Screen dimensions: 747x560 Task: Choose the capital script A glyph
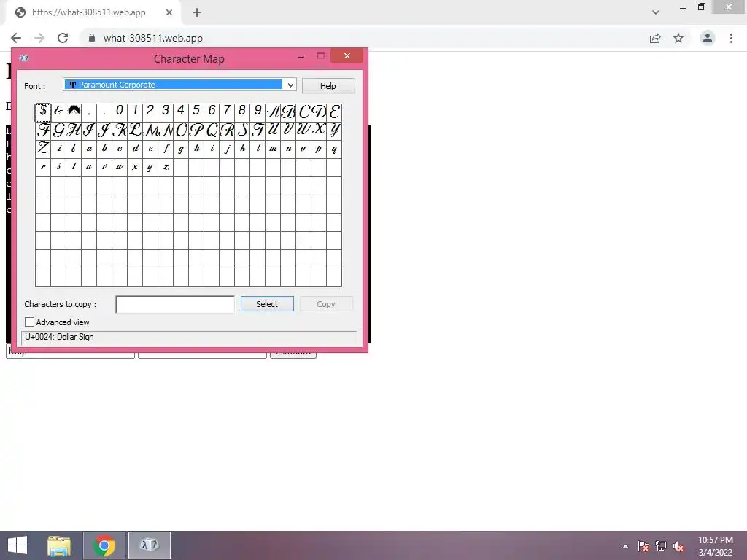[x=273, y=112]
